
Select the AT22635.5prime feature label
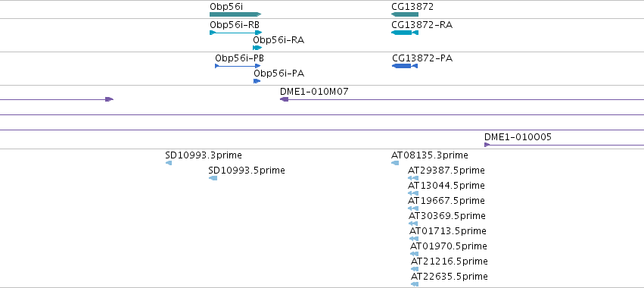[450, 276]
